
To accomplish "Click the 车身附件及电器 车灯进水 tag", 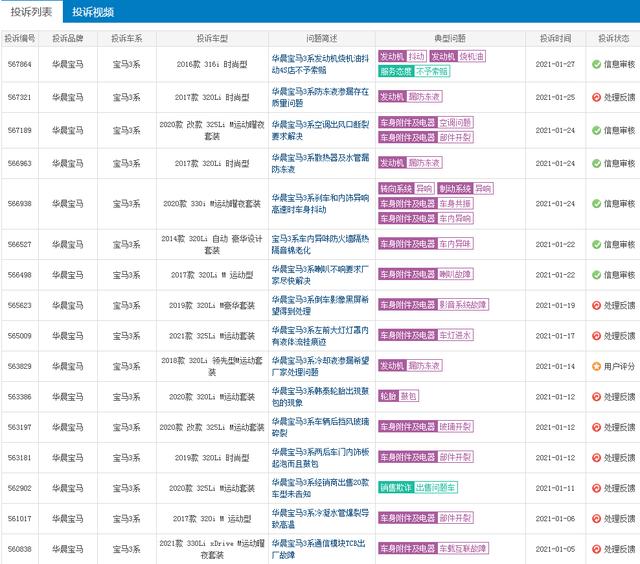I will (426, 335).
